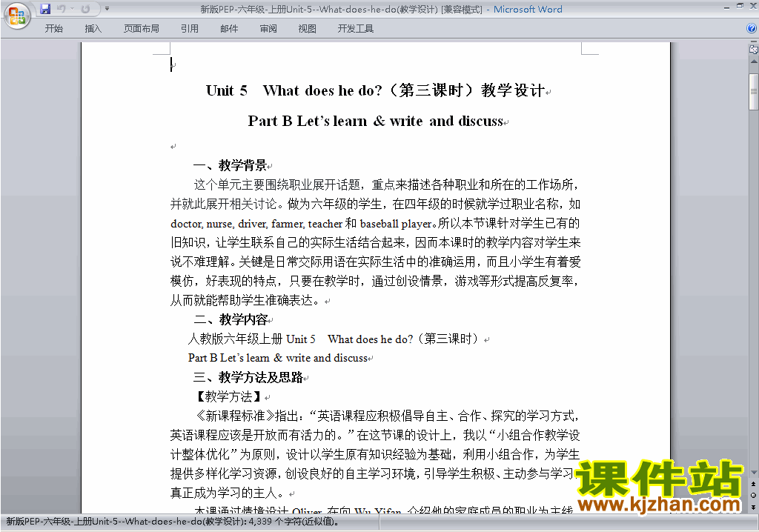Open the 开始 ribbon tab

coord(53,29)
